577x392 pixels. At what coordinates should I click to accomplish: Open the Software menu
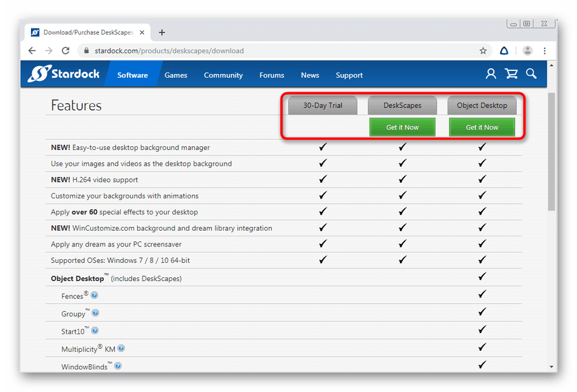[132, 75]
